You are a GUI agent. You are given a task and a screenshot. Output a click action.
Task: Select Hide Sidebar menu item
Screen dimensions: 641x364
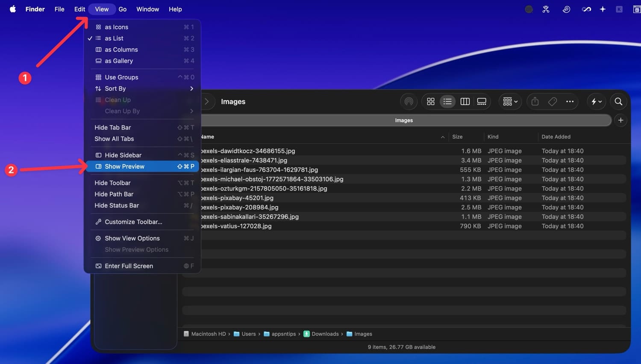(x=143, y=155)
